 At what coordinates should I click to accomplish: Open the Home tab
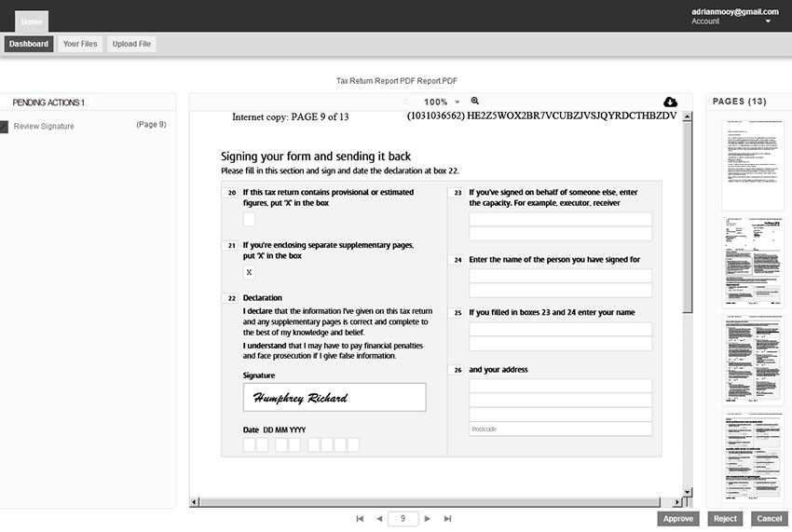click(x=32, y=20)
